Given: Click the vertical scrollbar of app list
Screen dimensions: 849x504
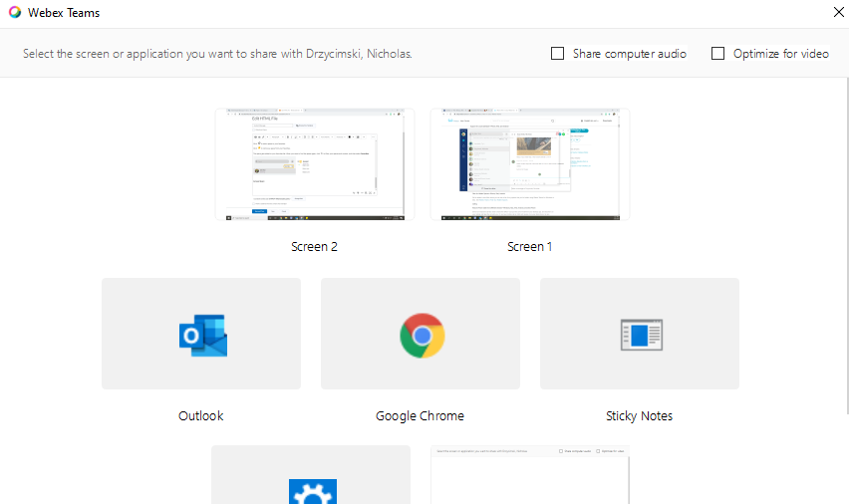Looking at the screenshot, I should [x=847, y=246].
